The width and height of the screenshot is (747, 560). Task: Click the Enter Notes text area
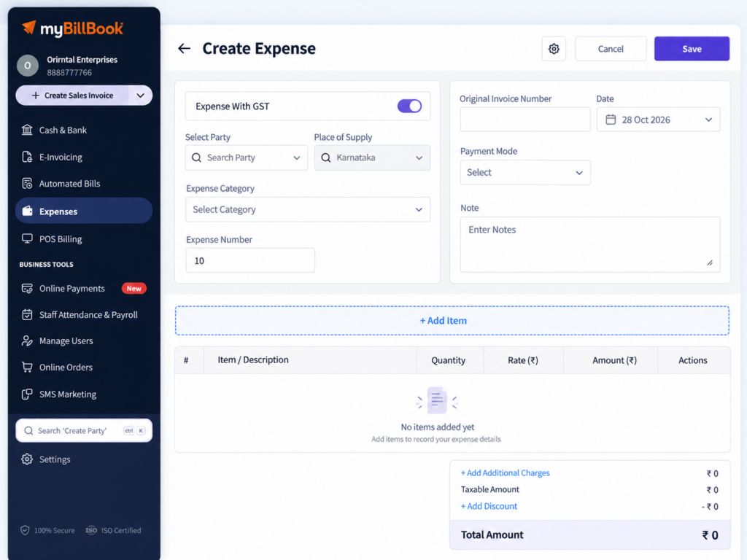point(589,244)
